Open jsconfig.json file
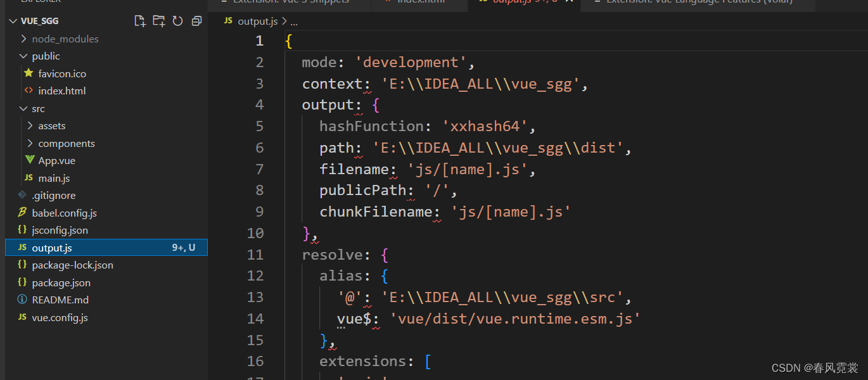 point(60,230)
